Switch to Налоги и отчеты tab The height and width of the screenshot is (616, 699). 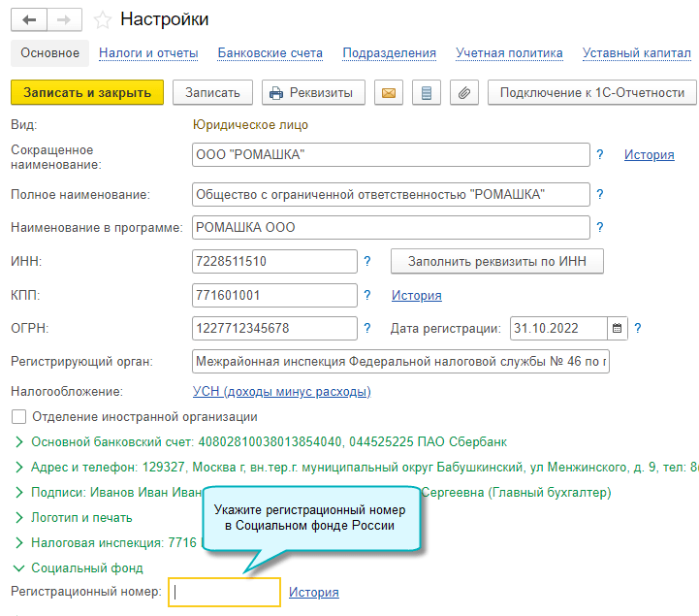tap(149, 53)
